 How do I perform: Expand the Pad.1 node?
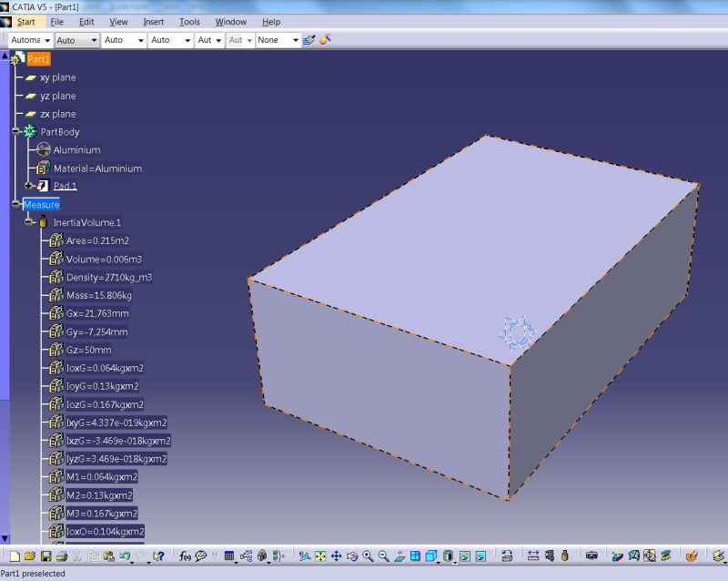pyautogui.click(x=29, y=186)
